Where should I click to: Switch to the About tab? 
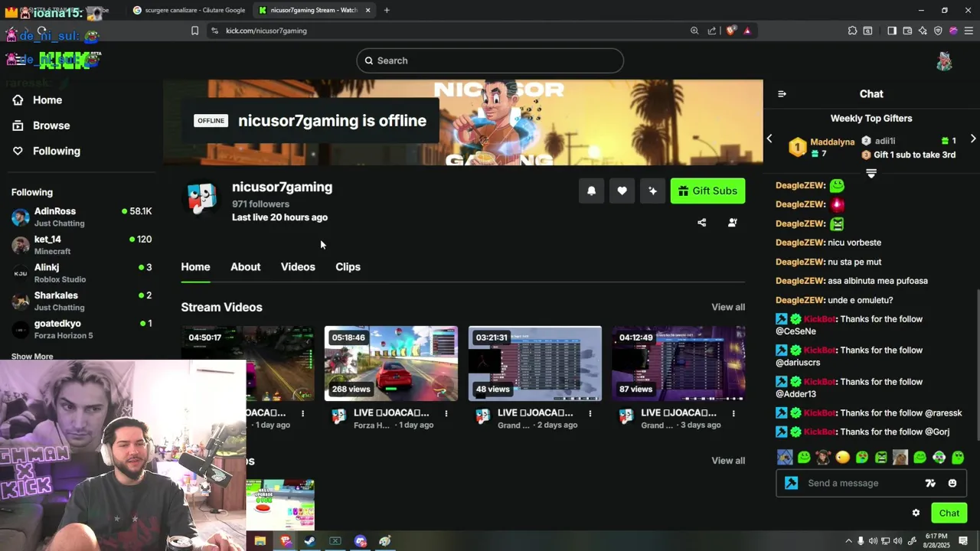point(246,267)
